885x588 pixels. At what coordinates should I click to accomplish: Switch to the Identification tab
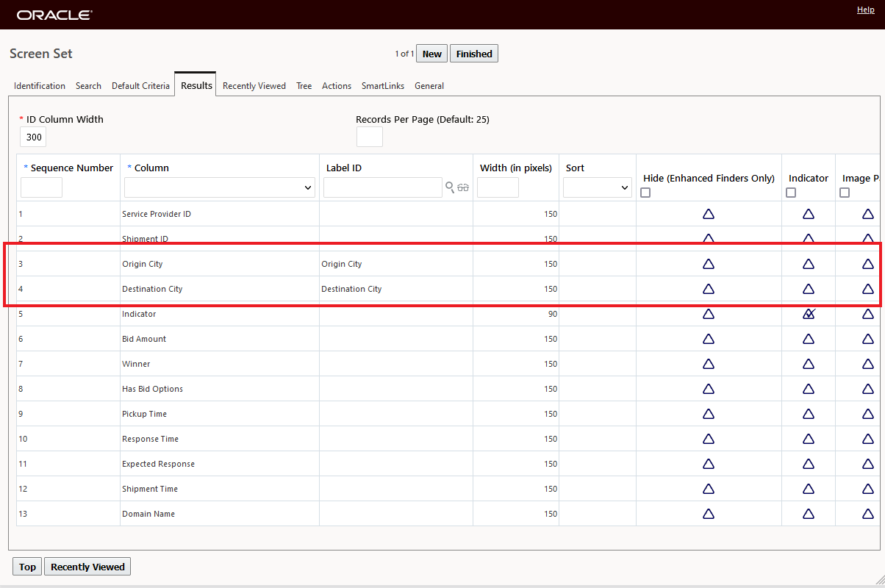pos(40,86)
